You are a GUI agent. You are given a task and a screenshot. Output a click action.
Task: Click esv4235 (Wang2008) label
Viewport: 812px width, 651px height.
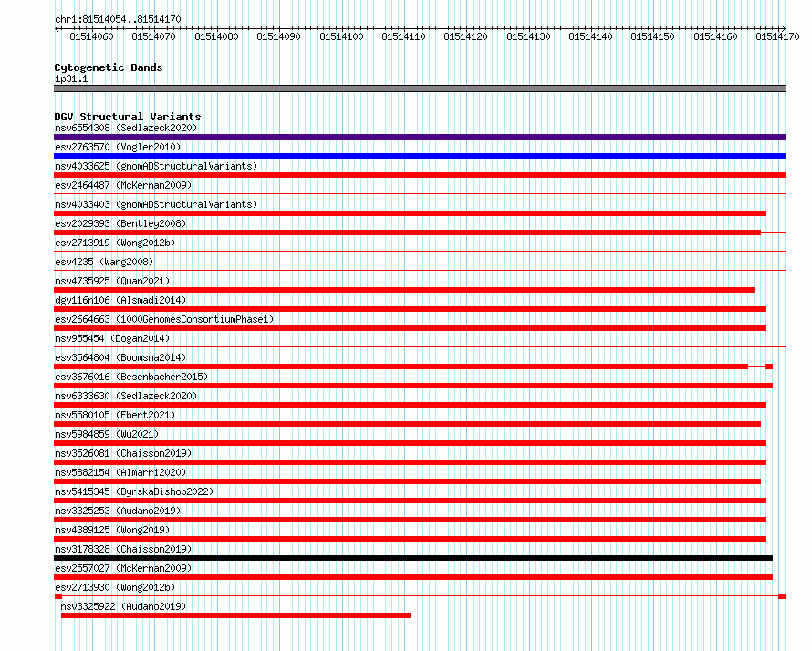click(104, 262)
